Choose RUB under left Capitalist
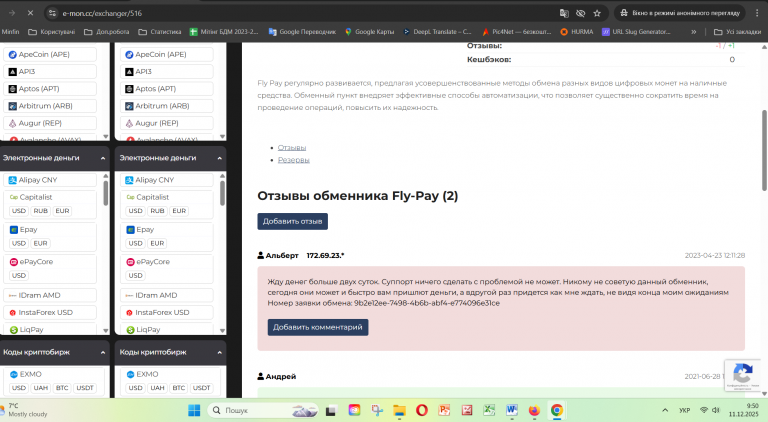Image resolution: width=768 pixels, height=422 pixels. click(x=40, y=211)
